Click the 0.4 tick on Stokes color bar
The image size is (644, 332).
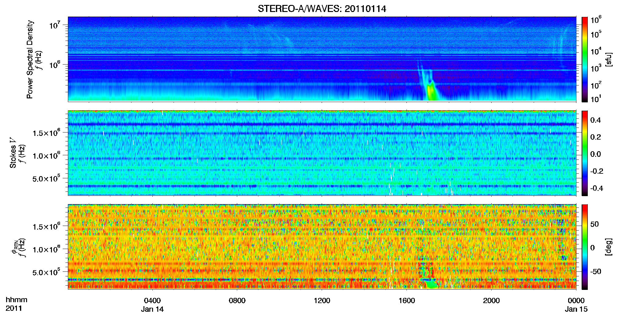pos(595,120)
